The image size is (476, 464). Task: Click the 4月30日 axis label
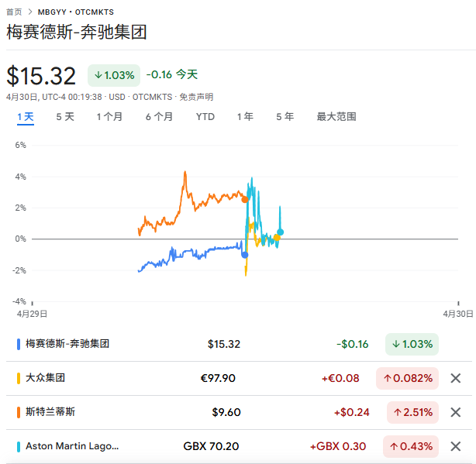458,314
